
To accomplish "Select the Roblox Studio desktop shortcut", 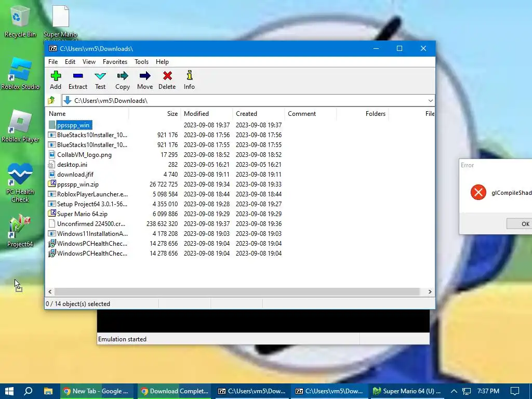I will tap(20, 74).
